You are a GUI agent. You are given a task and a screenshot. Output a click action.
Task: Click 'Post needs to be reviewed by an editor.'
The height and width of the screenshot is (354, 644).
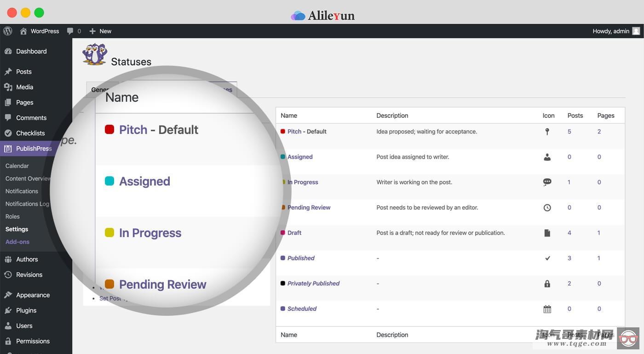click(427, 208)
